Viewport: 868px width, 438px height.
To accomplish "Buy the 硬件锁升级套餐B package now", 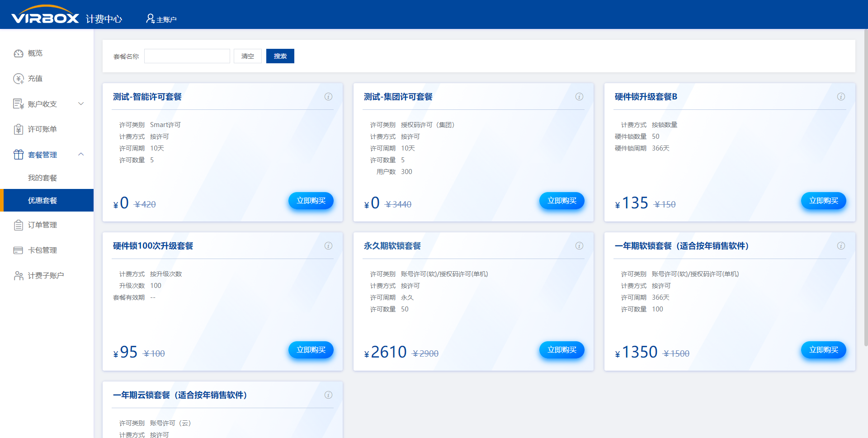I will [824, 201].
